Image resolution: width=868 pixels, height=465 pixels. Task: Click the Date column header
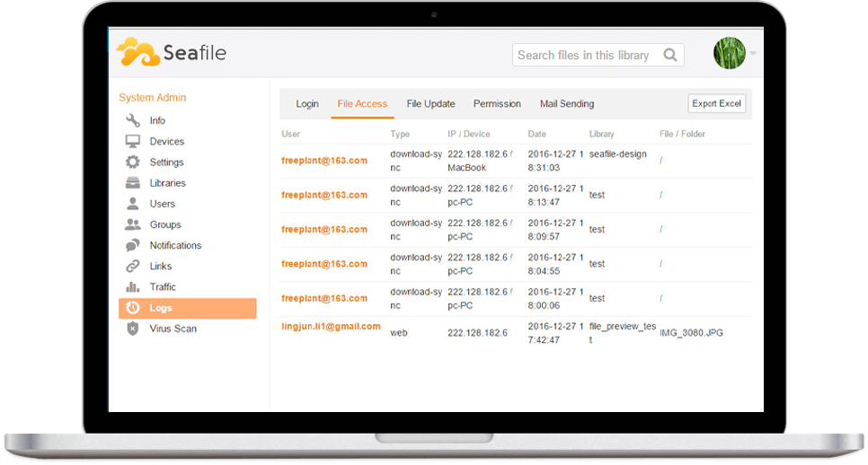[x=537, y=134]
